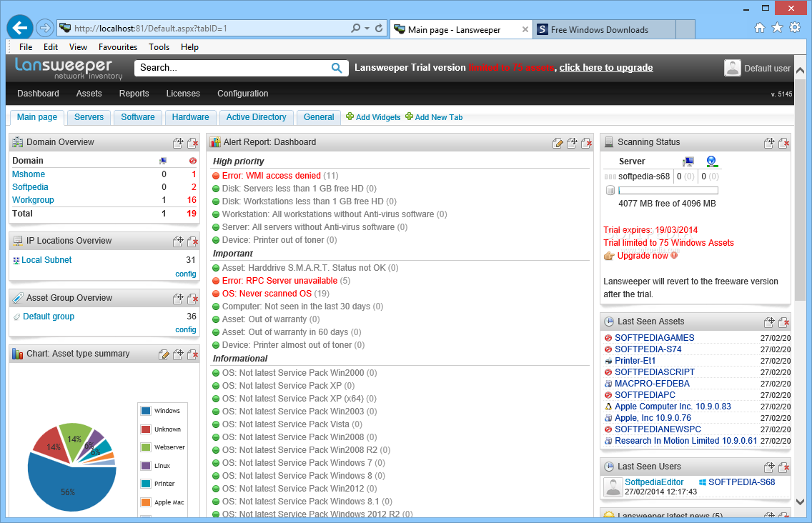Click the move icon on Scanning Status widget
Screen dimensions: 812x523
(x=768, y=141)
